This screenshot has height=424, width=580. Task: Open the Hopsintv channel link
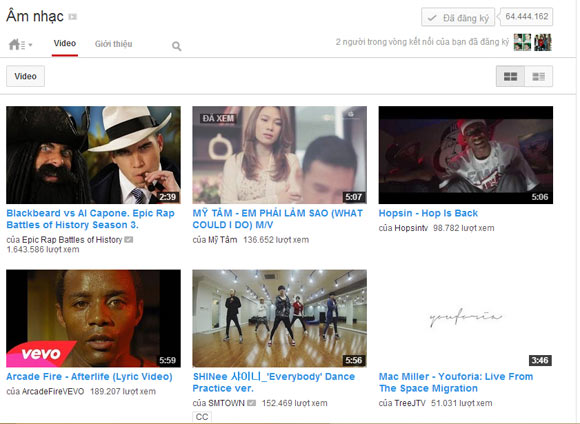coord(411,228)
